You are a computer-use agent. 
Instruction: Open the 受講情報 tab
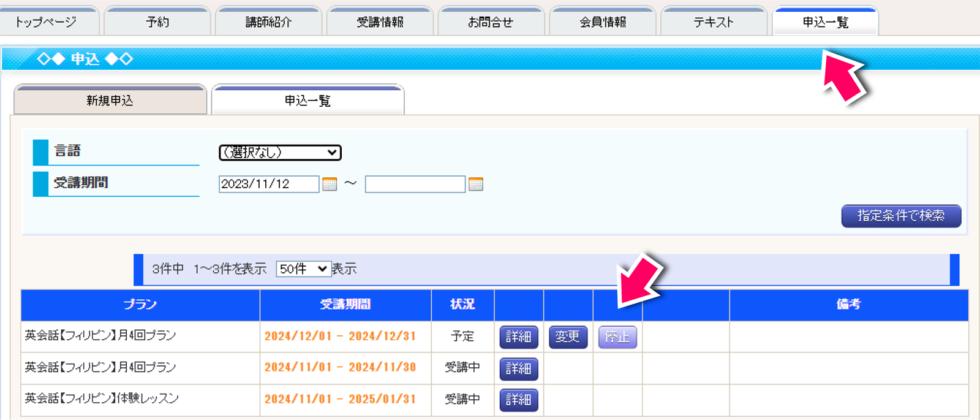[x=380, y=21]
